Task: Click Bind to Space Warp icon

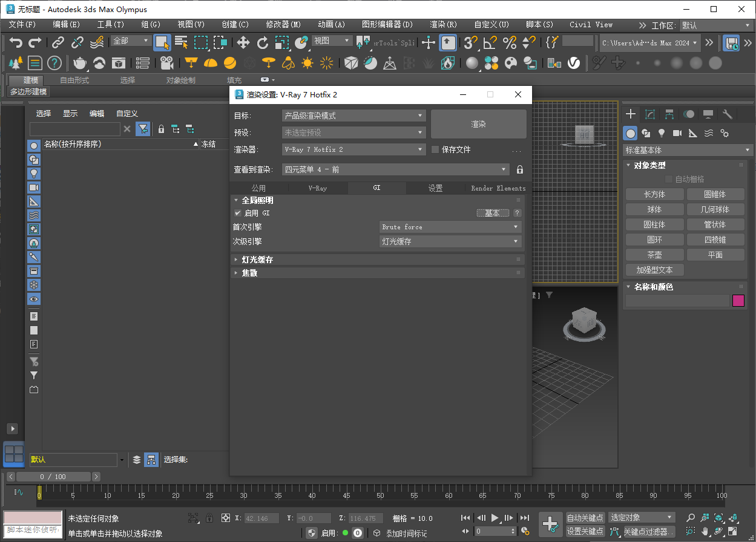Action: (97, 42)
